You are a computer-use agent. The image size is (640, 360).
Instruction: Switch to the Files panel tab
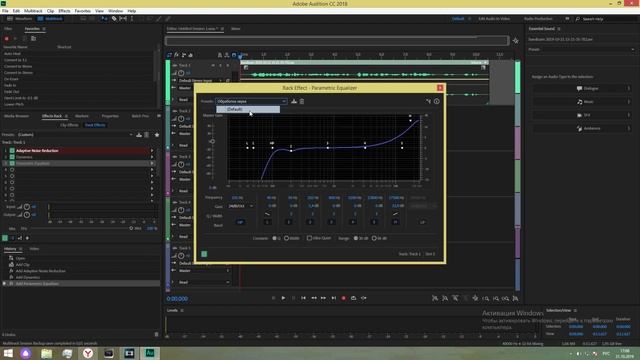[8, 29]
